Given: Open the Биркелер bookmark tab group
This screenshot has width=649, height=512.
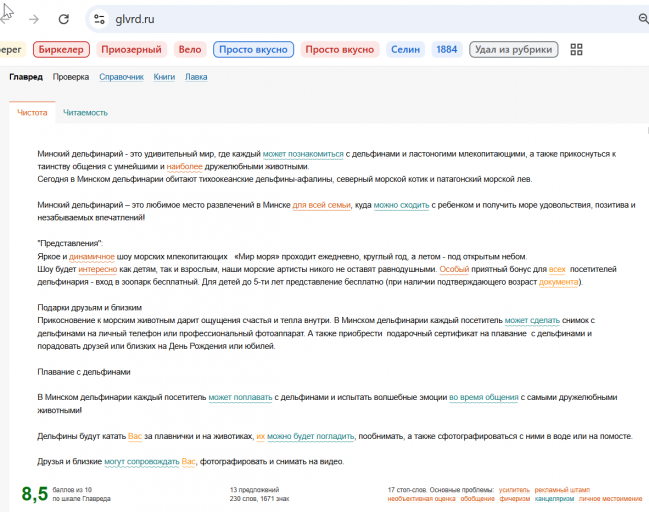Looking at the screenshot, I should pos(61,50).
